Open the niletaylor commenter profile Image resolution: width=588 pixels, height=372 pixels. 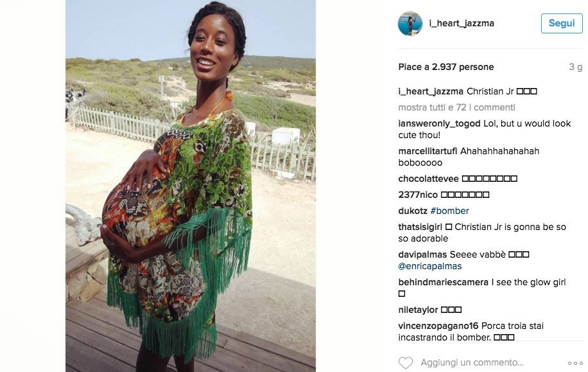click(418, 310)
